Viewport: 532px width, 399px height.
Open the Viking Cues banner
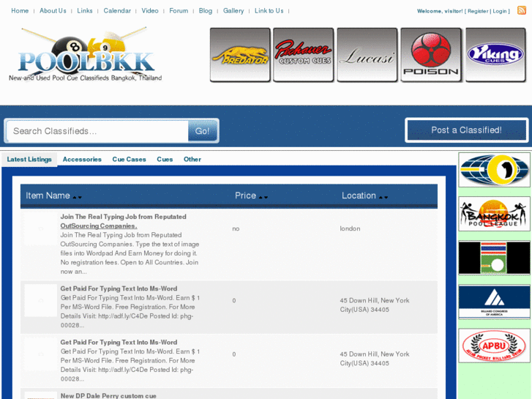coord(495,55)
